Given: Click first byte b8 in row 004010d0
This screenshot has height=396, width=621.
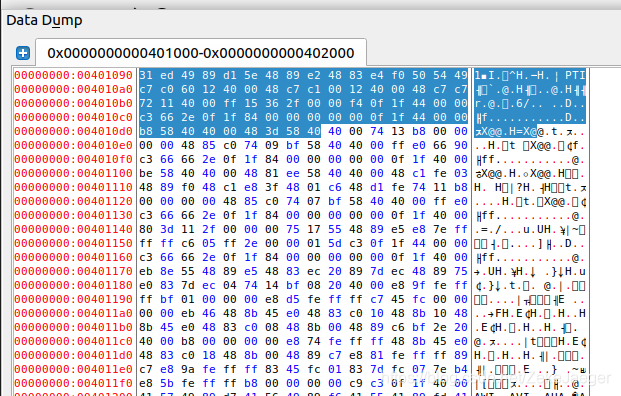Looking at the screenshot, I should point(146,131).
